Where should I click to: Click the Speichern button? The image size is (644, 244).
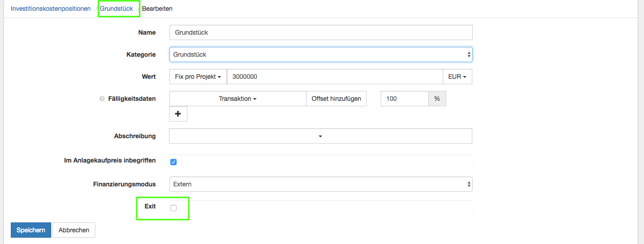coord(31,230)
